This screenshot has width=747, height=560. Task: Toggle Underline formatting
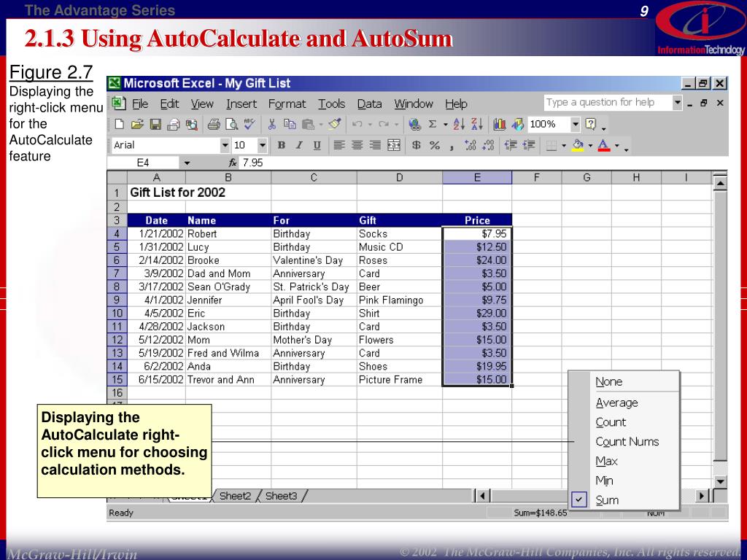point(317,145)
